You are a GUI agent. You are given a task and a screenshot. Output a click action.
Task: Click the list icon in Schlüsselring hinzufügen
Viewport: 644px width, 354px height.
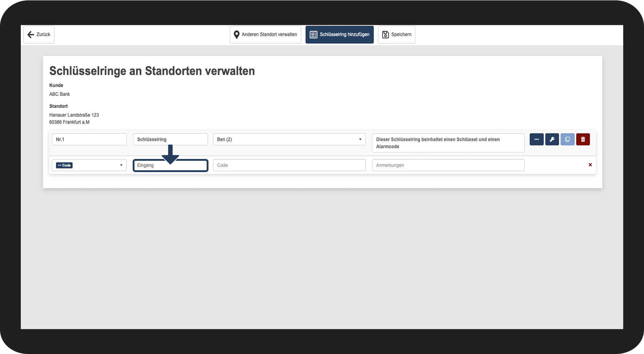pyautogui.click(x=313, y=35)
